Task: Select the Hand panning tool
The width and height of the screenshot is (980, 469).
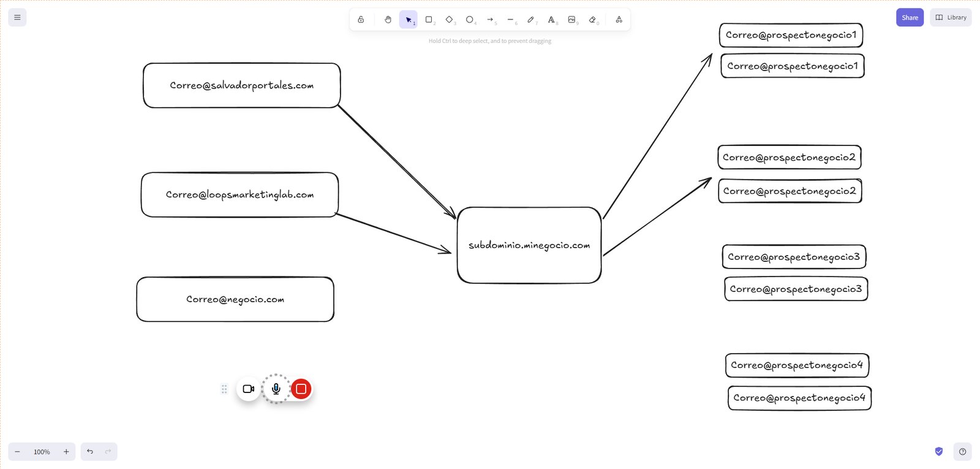Action: (x=388, y=20)
